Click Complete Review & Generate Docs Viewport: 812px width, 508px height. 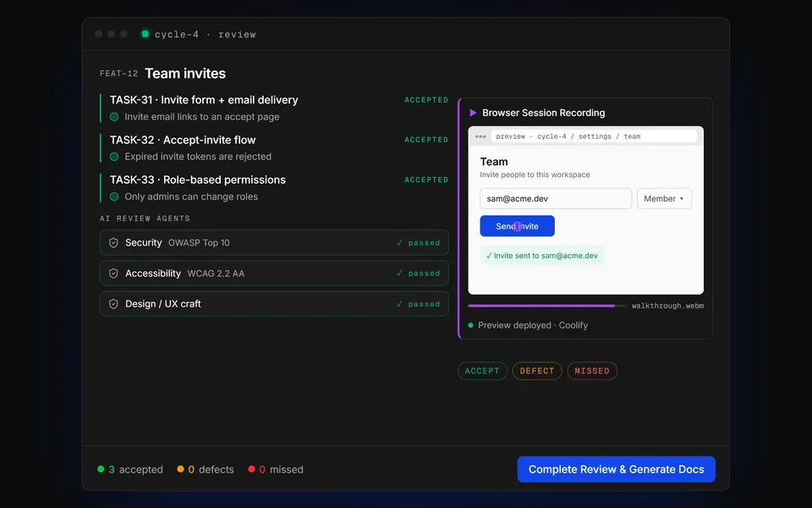[x=617, y=469]
